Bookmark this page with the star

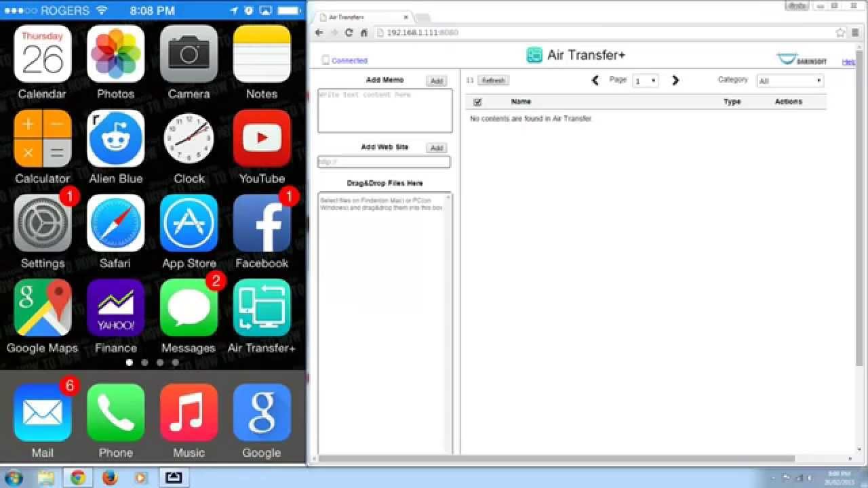click(840, 33)
